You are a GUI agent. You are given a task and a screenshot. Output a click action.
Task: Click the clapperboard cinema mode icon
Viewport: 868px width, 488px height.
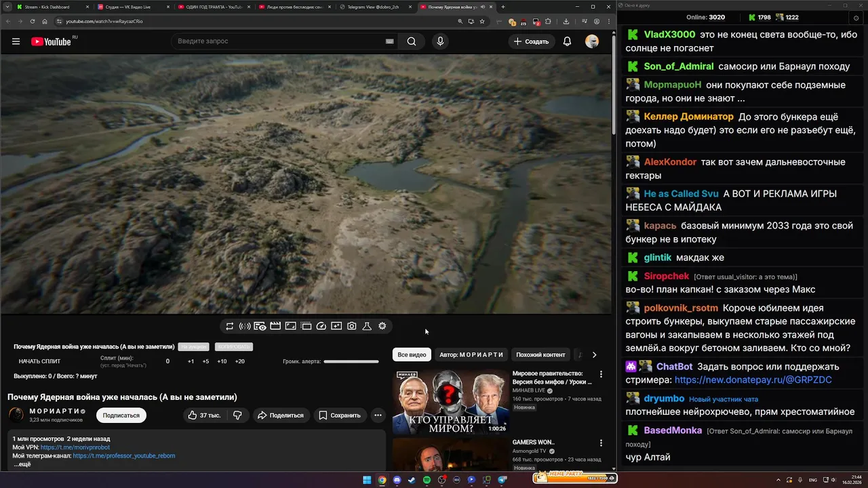coord(275,326)
